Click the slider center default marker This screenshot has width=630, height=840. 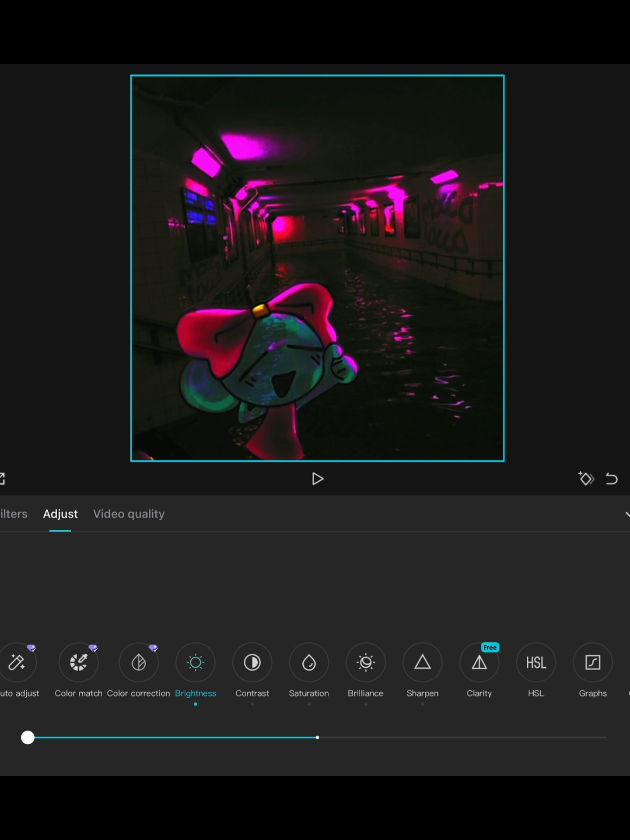[x=317, y=738]
